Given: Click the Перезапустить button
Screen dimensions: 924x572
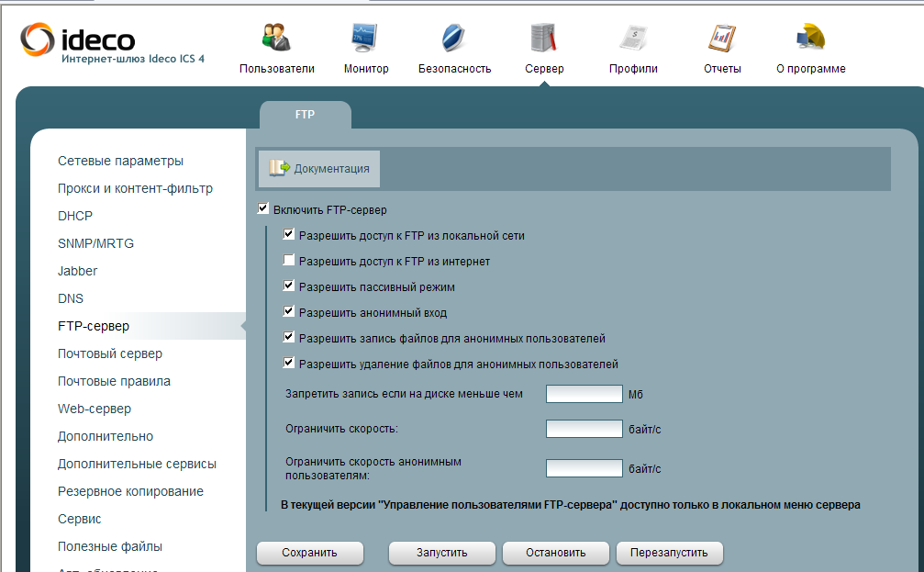Looking at the screenshot, I should point(670,553).
